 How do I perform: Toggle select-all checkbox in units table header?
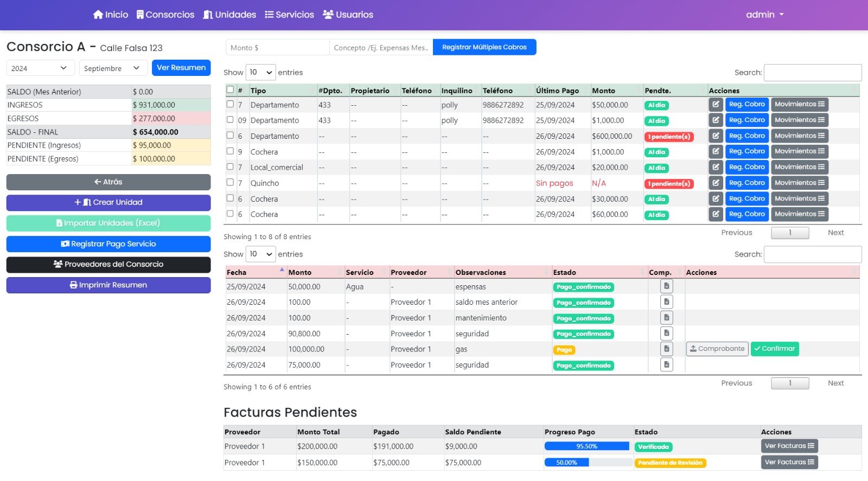click(230, 89)
